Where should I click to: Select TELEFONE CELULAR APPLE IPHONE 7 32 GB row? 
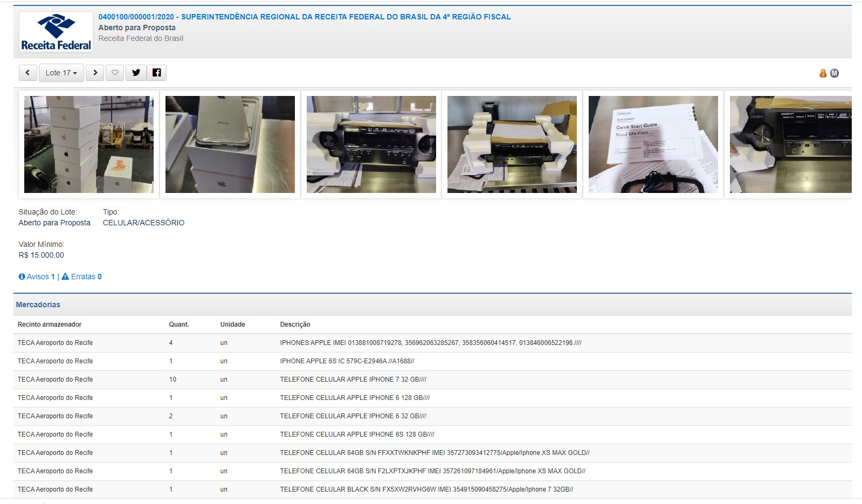[432, 379]
